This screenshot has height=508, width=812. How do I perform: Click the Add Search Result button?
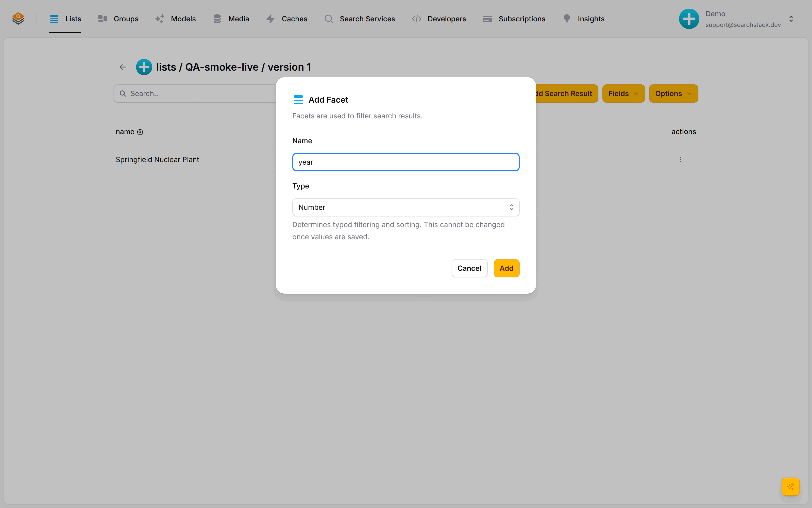(x=567, y=93)
